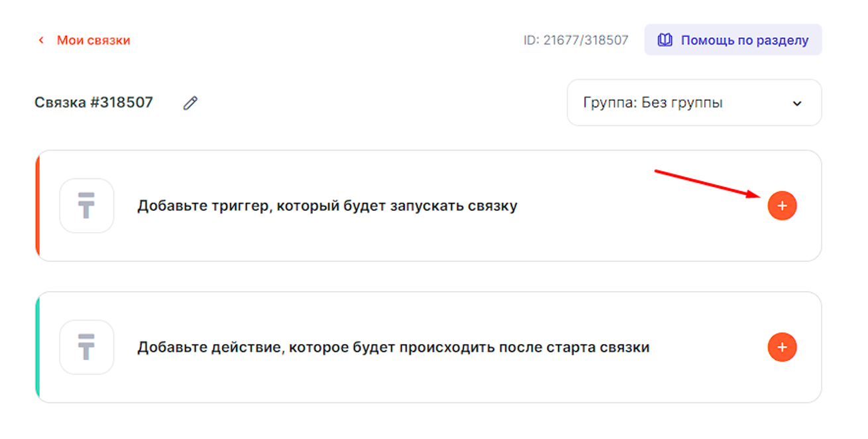
Task: Click the back chevron beside Мои связки
Action: [x=41, y=40]
